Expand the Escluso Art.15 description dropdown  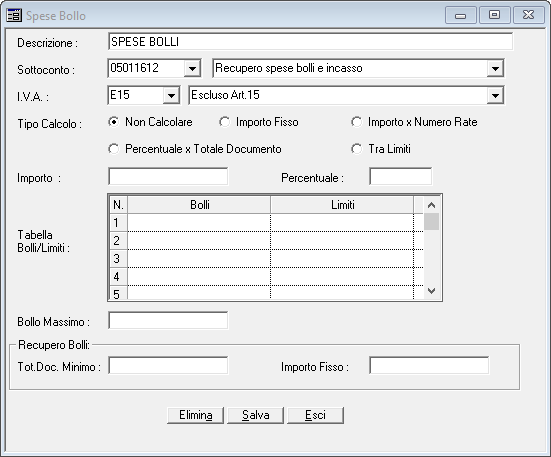tap(495, 95)
